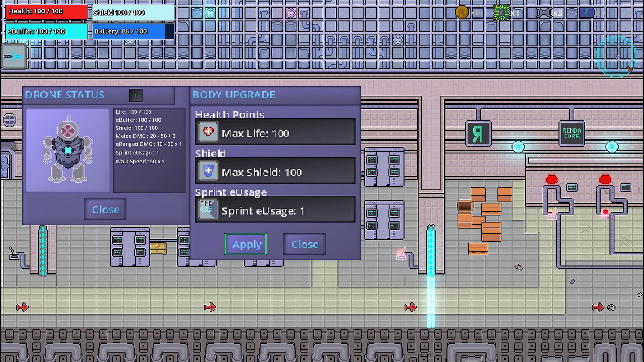Click the blue battery cell icon
Screen dimensions: 644x362
tap(586, 13)
